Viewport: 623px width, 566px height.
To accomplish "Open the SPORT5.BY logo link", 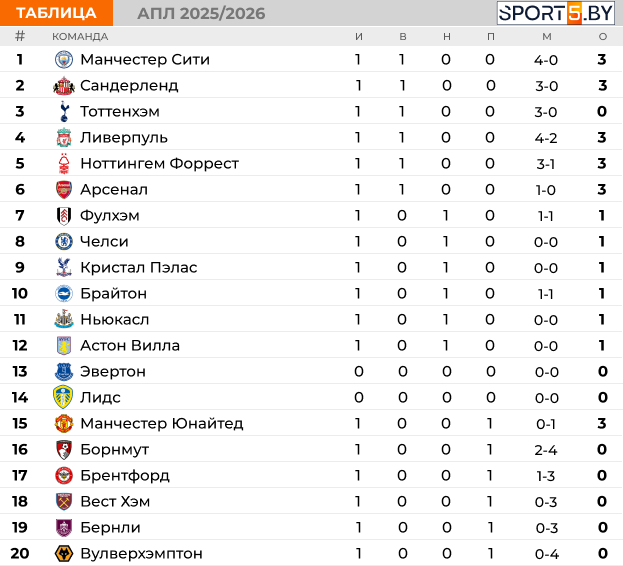I will point(556,13).
